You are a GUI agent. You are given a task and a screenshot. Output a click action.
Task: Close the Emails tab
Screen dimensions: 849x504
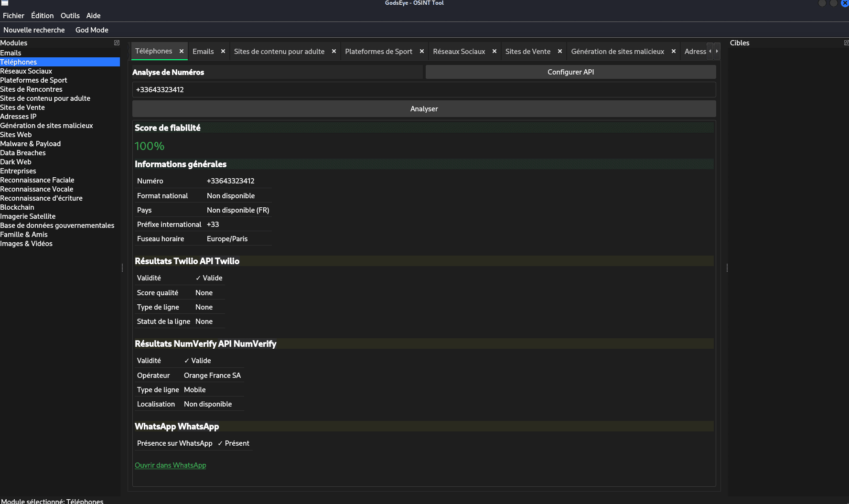click(x=223, y=51)
